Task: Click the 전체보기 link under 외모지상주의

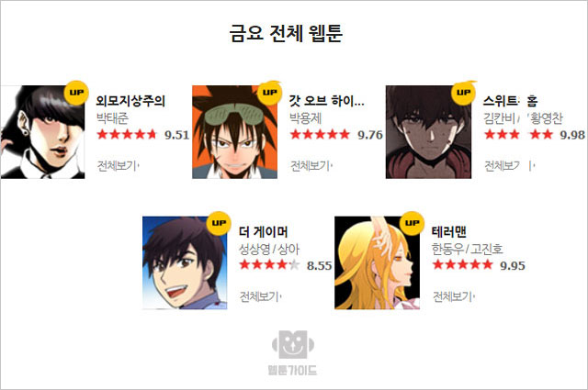Action: pos(118,165)
